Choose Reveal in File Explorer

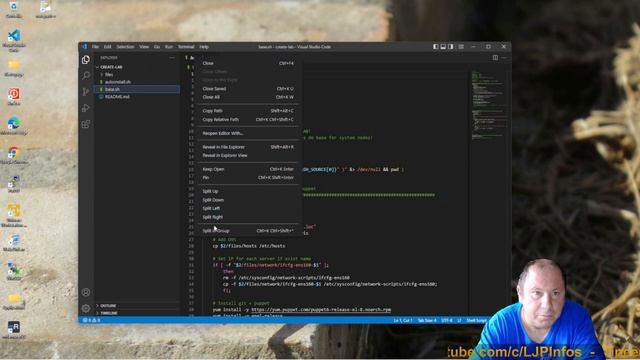tap(248, 147)
